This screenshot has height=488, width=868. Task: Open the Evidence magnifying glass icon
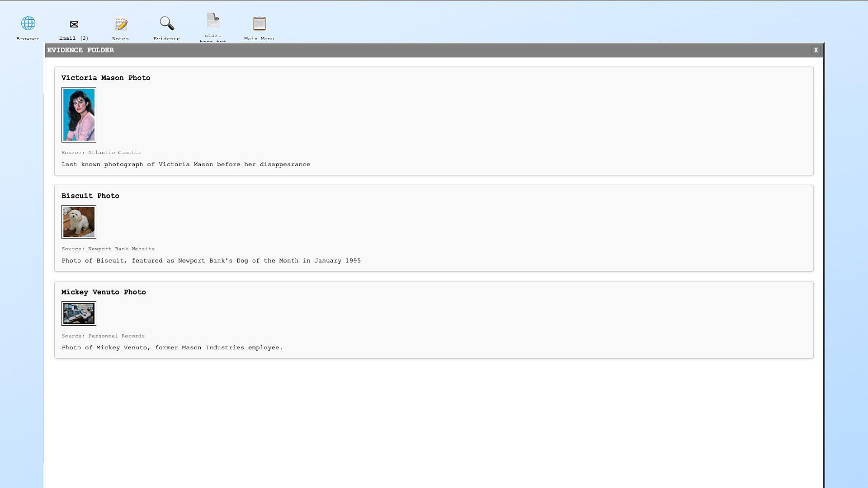[x=167, y=23]
